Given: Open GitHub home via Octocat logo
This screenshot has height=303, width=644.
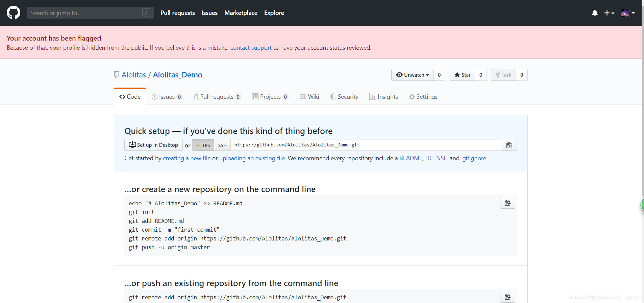Looking at the screenshot, I should (x=14, y=13).
